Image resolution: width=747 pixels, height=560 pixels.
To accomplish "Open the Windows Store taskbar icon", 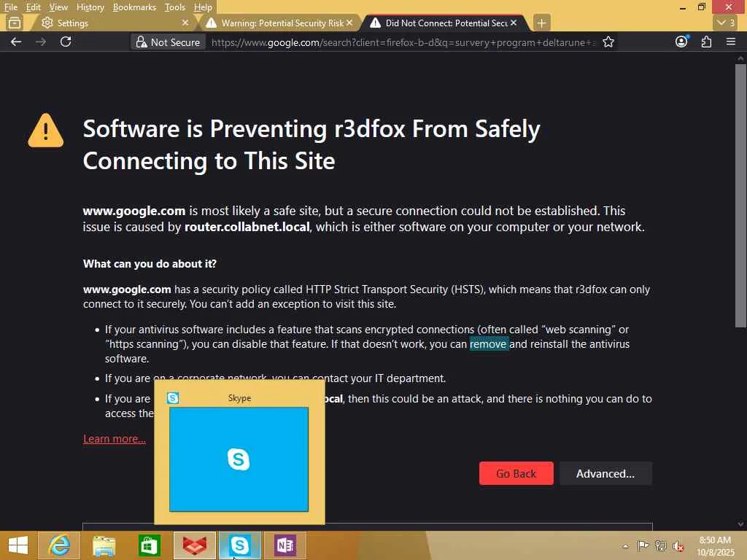I will 149,545.
